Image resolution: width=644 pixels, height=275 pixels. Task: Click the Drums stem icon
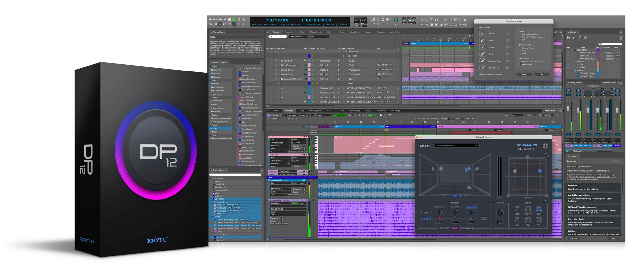(x=483, y=33)
